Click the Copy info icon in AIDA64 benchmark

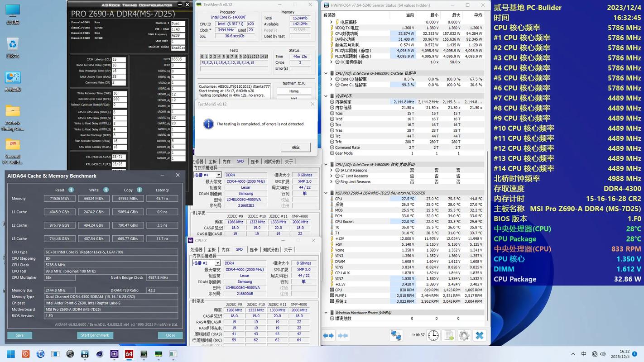coord(139,190)
